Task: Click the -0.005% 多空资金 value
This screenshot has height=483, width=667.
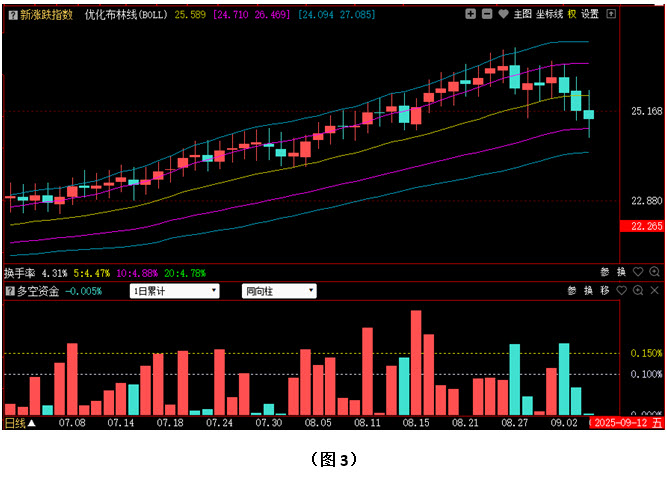Action: [84, 292]
